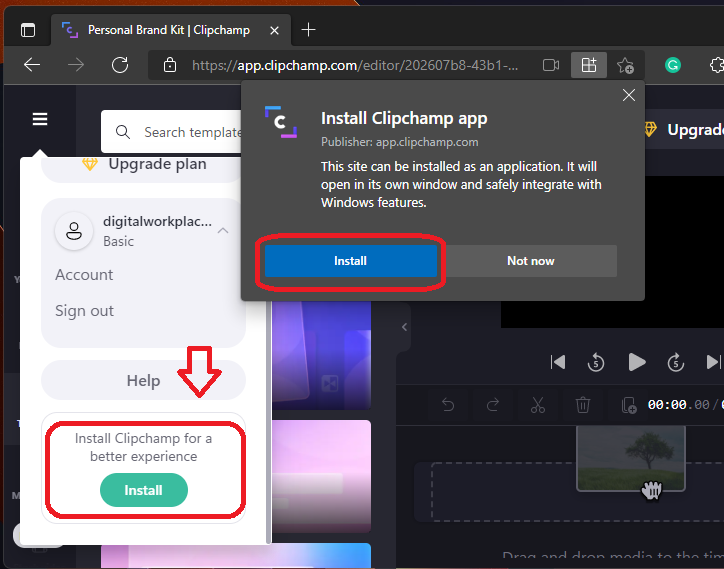Rewind 5 seconds
The width and height of the screenshot is (724, 569).
pyautogui.click(x=596, y=362)
